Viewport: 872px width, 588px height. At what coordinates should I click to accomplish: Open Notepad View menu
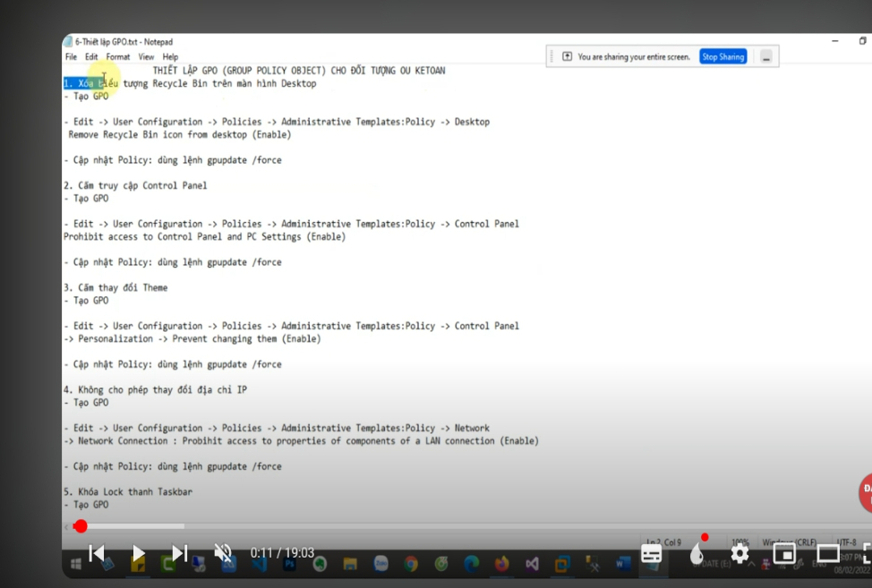(x=146, y=56)
